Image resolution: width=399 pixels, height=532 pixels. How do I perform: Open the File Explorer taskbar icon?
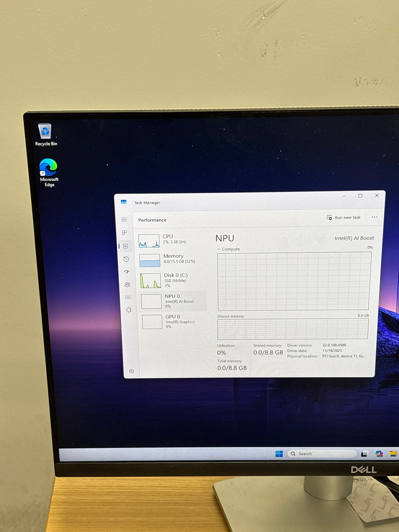click(393, 454)
